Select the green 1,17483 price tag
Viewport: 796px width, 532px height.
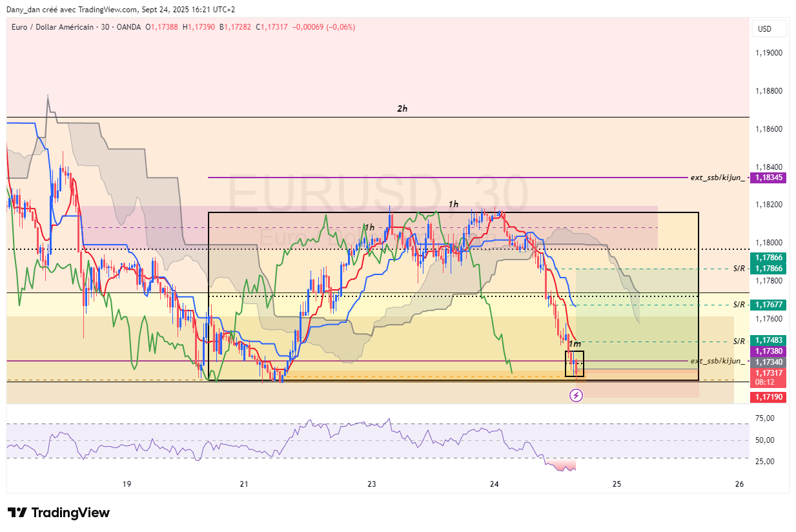768,340
